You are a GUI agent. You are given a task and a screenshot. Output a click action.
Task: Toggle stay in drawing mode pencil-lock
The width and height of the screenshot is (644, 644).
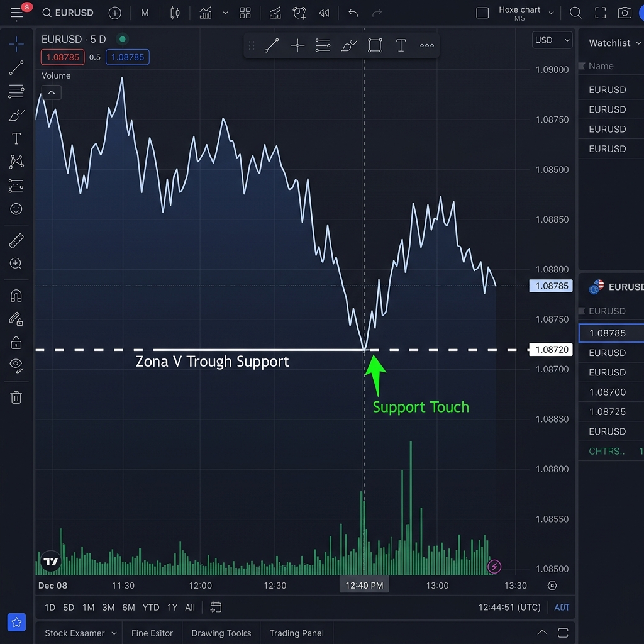tap(16, 319)
